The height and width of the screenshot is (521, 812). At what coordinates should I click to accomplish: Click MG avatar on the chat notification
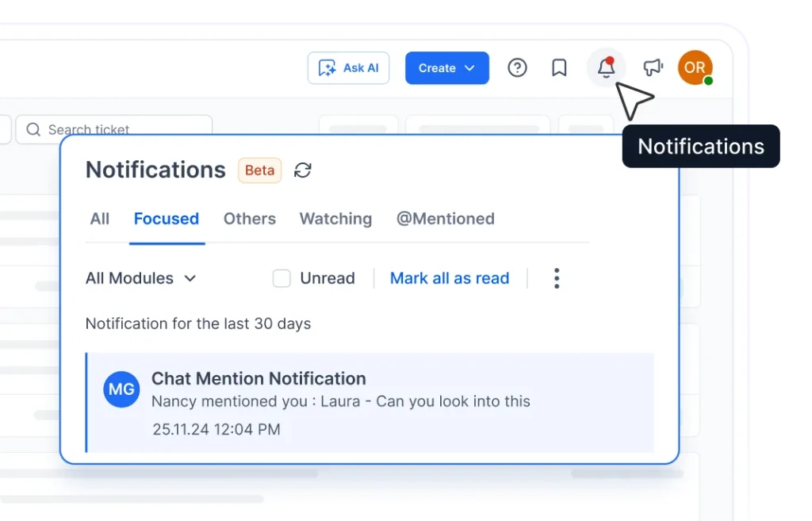pyautogui.click(x=121, y=389)
